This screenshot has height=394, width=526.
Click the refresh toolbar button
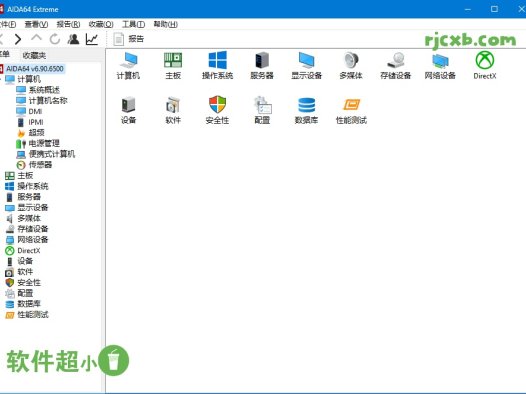tap(55, 39)
